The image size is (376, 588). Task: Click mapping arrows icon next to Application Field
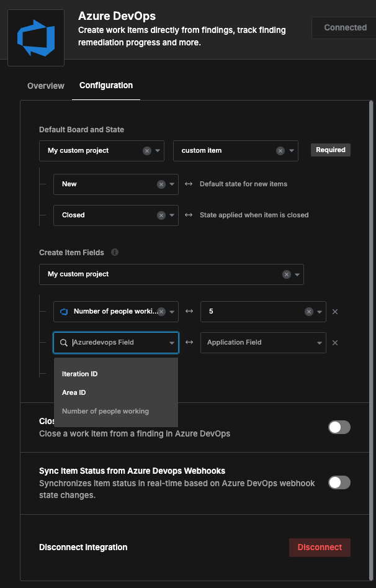[x=189, y=342]
